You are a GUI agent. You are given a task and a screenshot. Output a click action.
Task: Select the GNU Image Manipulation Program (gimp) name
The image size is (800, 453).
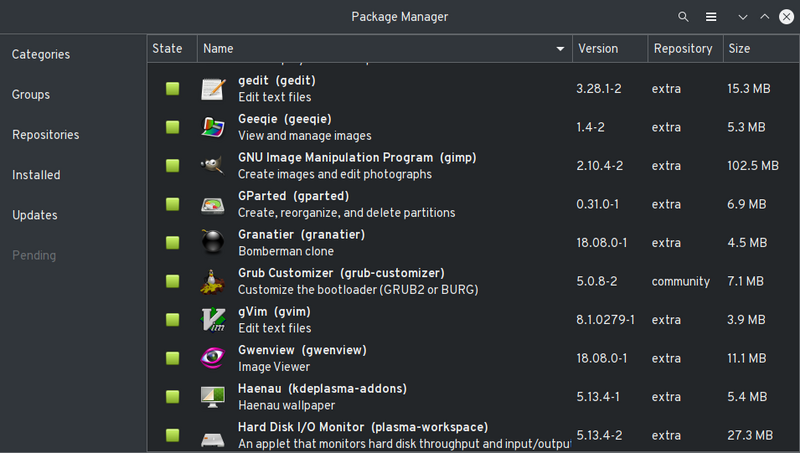pos(357,158)
